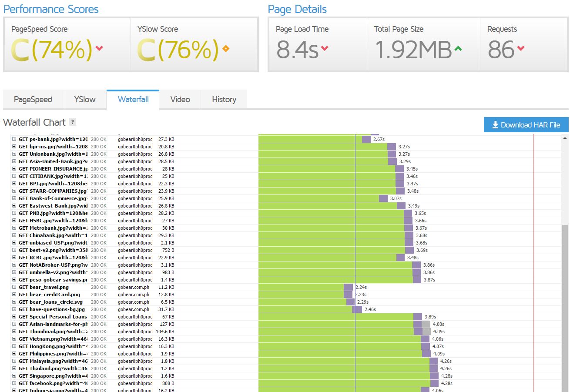Click the green timing bar for Metrobank.jpg
The height and width of the screenshot is (392, 570).
click(x=331, y=228)
